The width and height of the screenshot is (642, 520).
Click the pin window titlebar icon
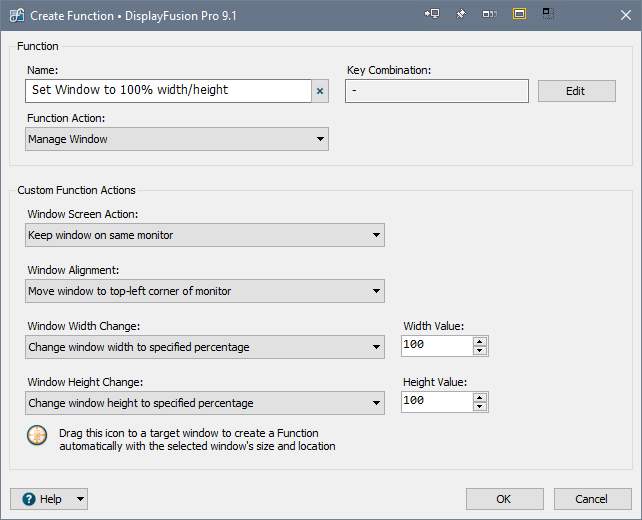pyautogui.click(x=461, y=14)
